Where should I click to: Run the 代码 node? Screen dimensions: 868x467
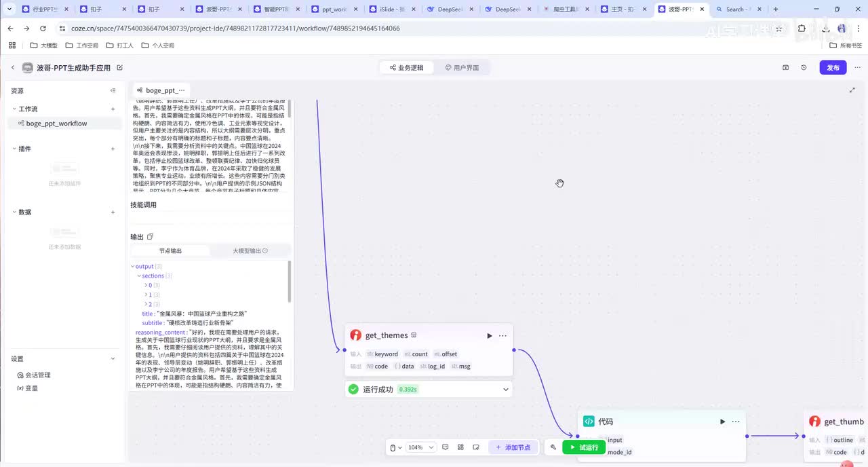[723, 422]
